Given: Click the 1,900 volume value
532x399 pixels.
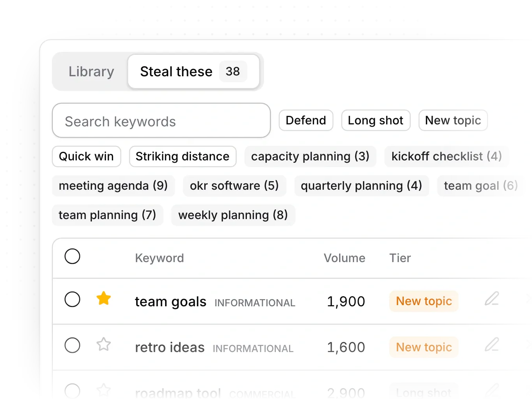Looking at the screenshot, I should coord(346,302).
